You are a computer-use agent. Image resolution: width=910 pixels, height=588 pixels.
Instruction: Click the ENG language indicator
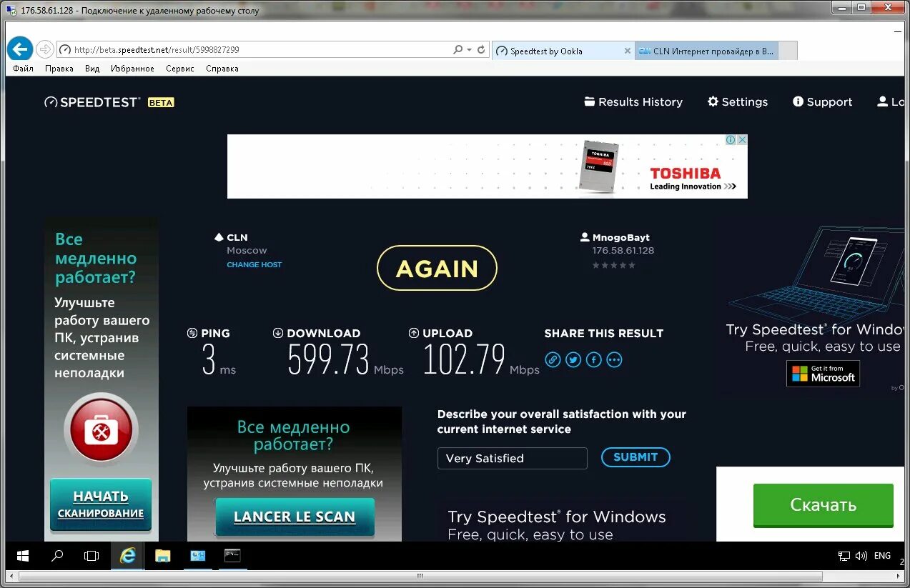pyautogui.click(x=882, y=556)
